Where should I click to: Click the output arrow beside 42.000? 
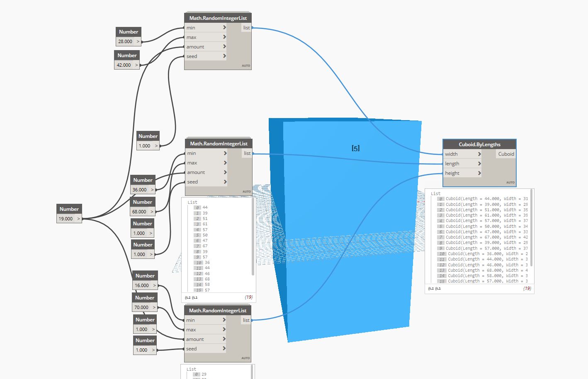(136, 65)
